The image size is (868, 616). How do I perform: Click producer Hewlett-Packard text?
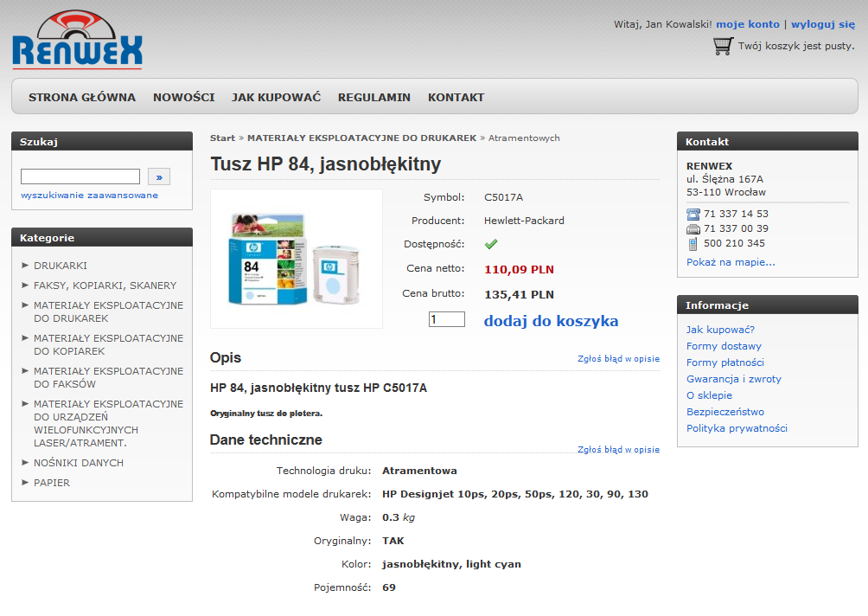pyautogui.click(x=524, y=221)
